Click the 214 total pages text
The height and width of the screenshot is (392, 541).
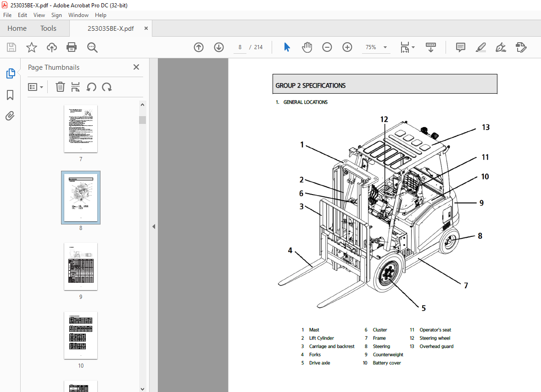[x=258, y=47]
